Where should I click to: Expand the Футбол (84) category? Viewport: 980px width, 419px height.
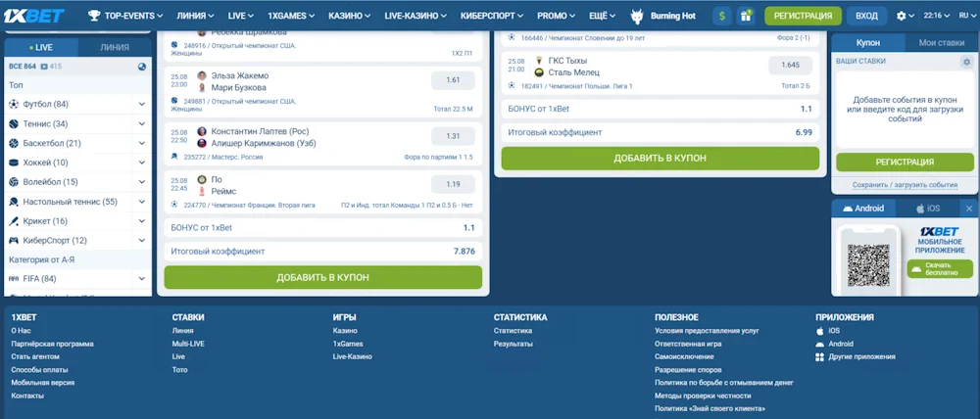(x=141, y=104)
